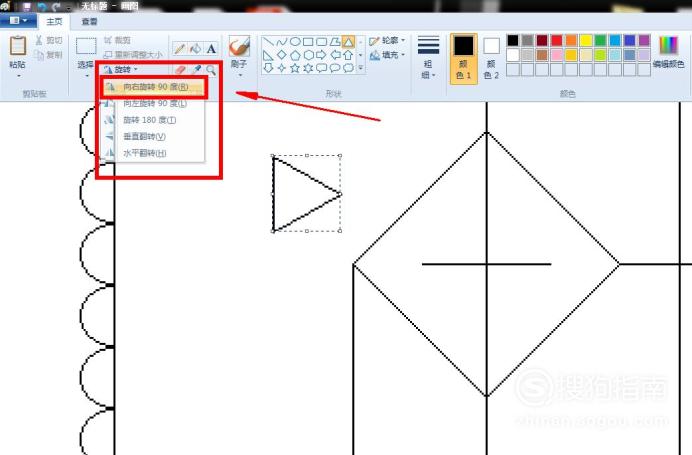Select the Fill with color bucket tool

(195, 49)
